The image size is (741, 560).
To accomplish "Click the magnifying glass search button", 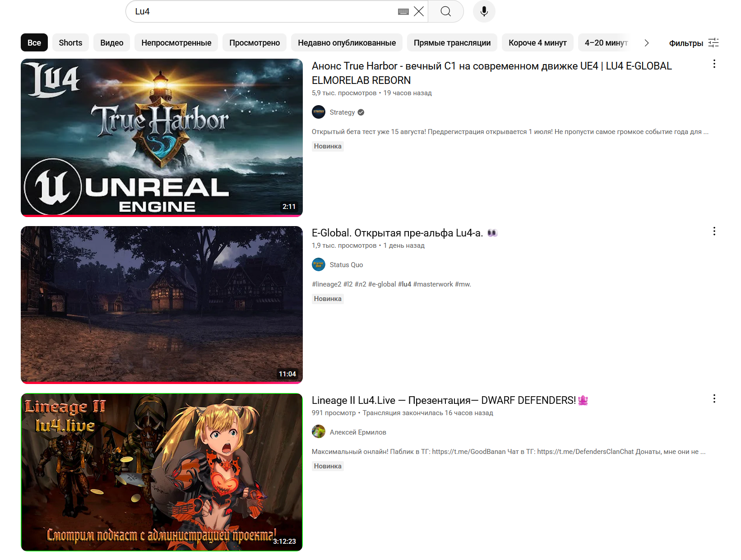I will click(x=446, y=11).
